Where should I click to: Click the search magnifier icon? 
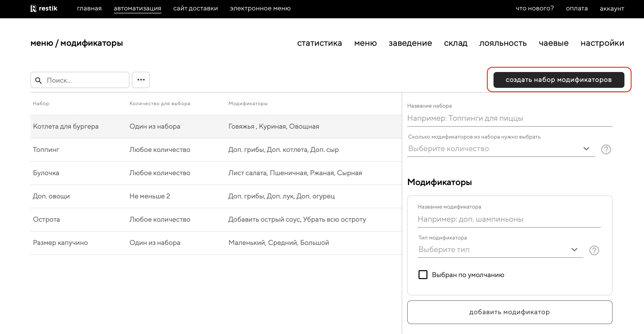(38, 80)
